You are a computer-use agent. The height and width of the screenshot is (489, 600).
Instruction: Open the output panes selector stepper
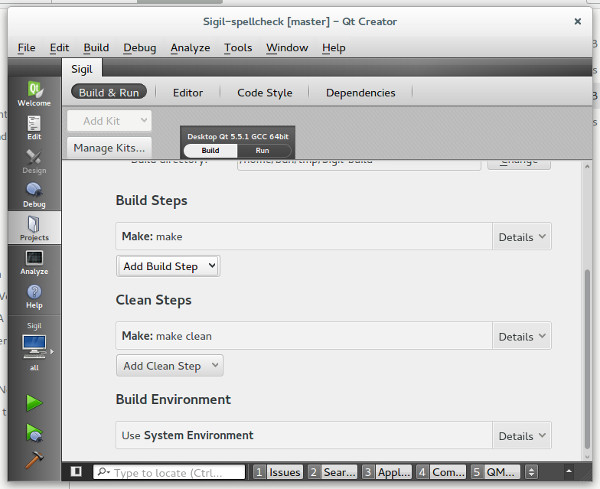[x=531, y=472]
